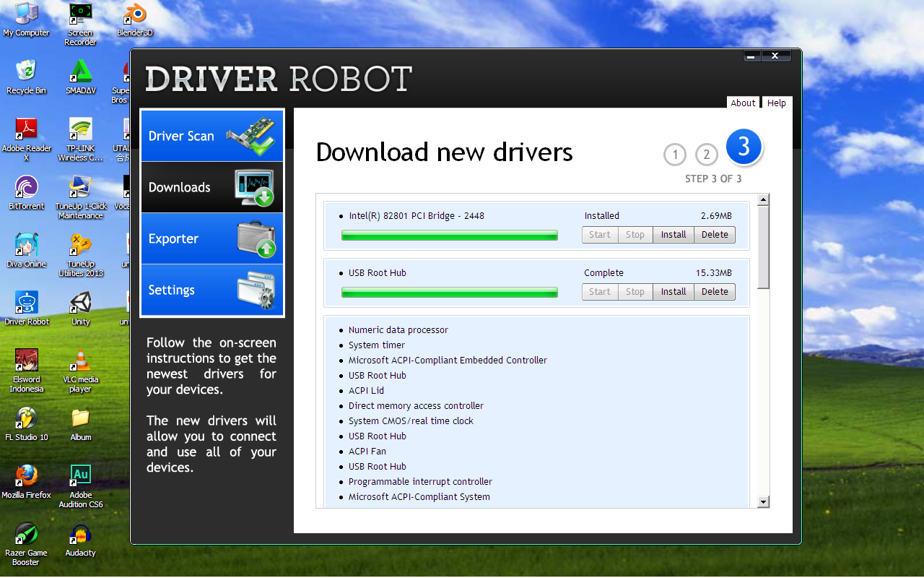Launch the VLC media player icon
The width and height of the screenshot is (924, 578).
coord(80,370)
